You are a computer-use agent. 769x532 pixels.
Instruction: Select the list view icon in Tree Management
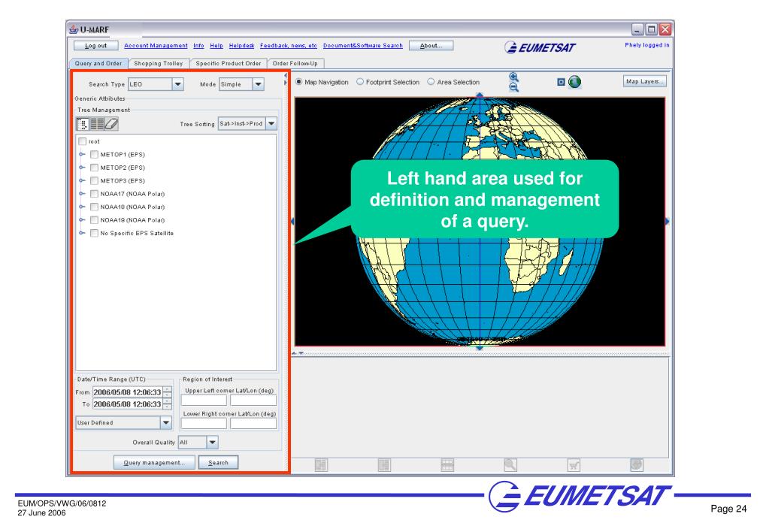point(97,124)
